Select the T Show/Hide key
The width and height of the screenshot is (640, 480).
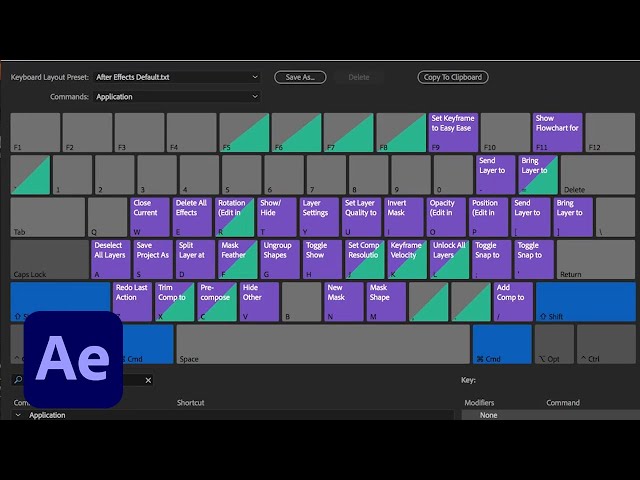(x=277, y=217)
